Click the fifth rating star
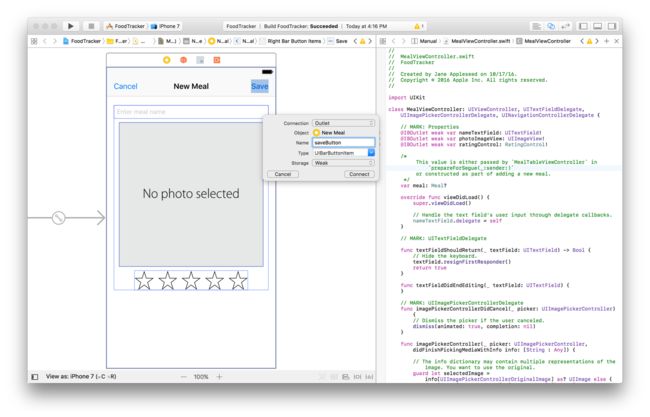 pyautogui.click(x=238, y=281)
